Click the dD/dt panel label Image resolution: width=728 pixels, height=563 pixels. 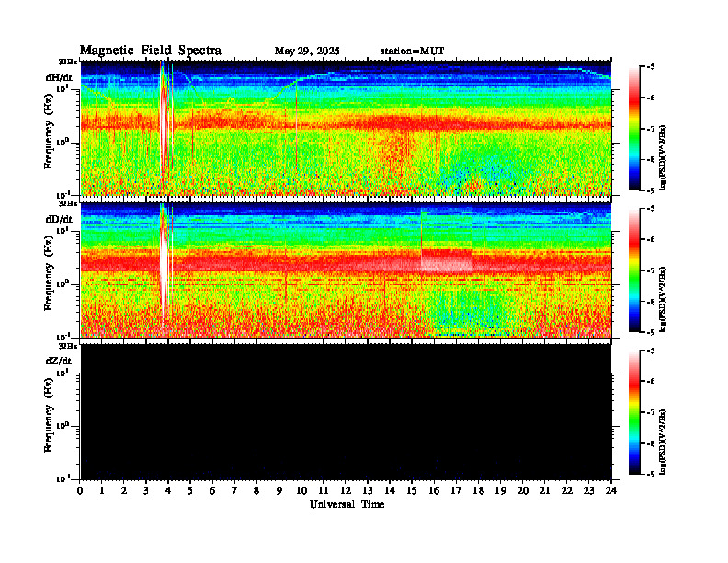(x=59, y=219)
